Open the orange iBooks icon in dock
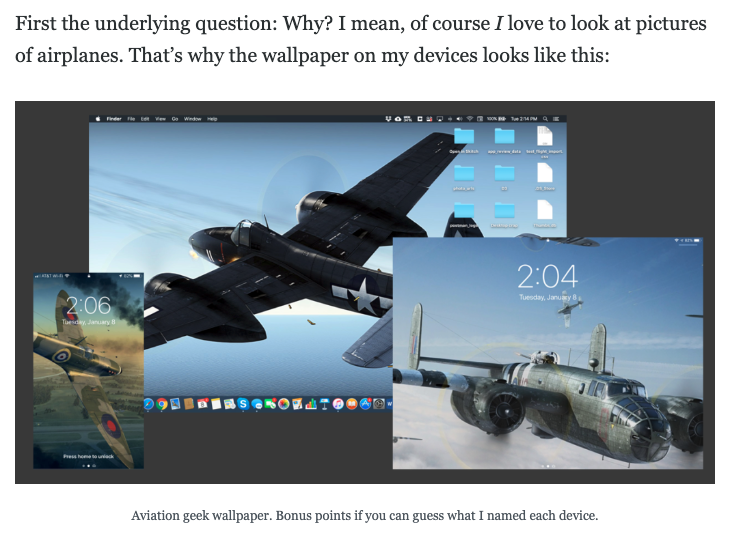This screenshot has width=756, height=541. [x=351, y=404]
